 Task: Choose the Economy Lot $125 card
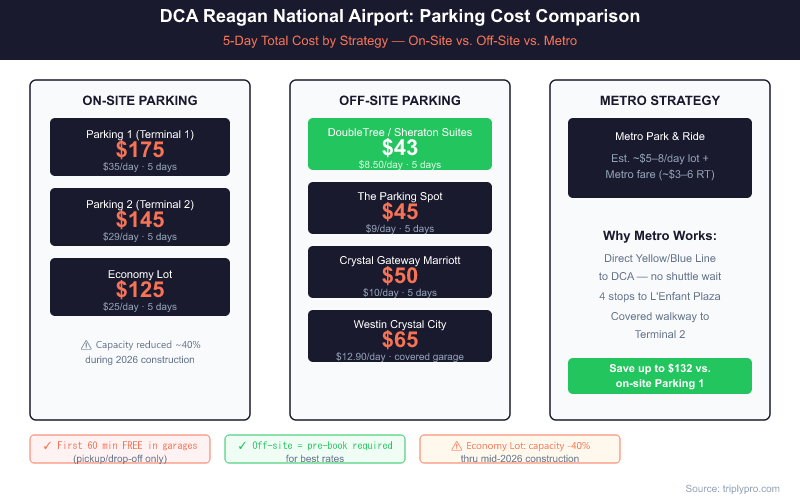140,287
